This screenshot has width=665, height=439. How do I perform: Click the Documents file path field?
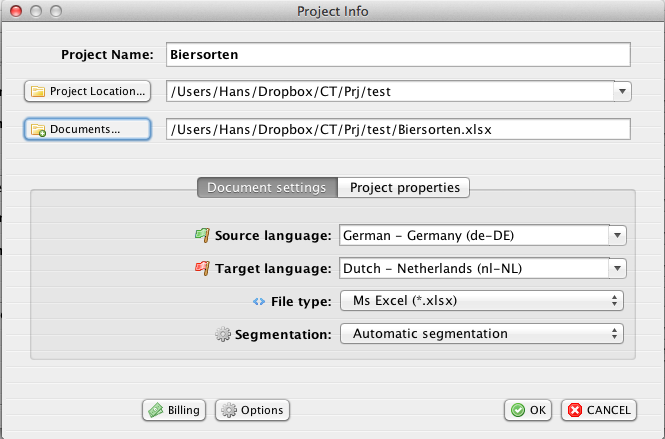click(398, 129)
